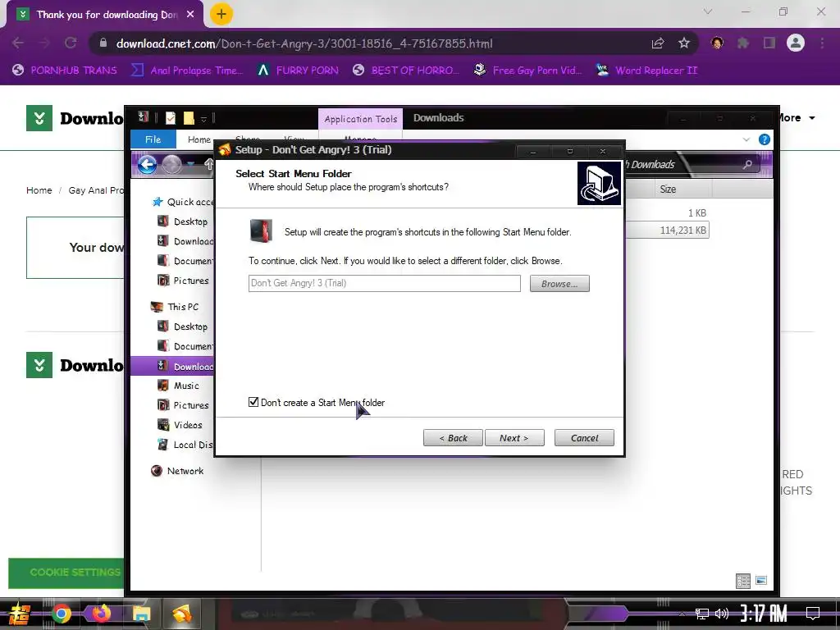The image size is (840, 630).
Task: Switch Explorer to large icons view
Action: (761, 580)
